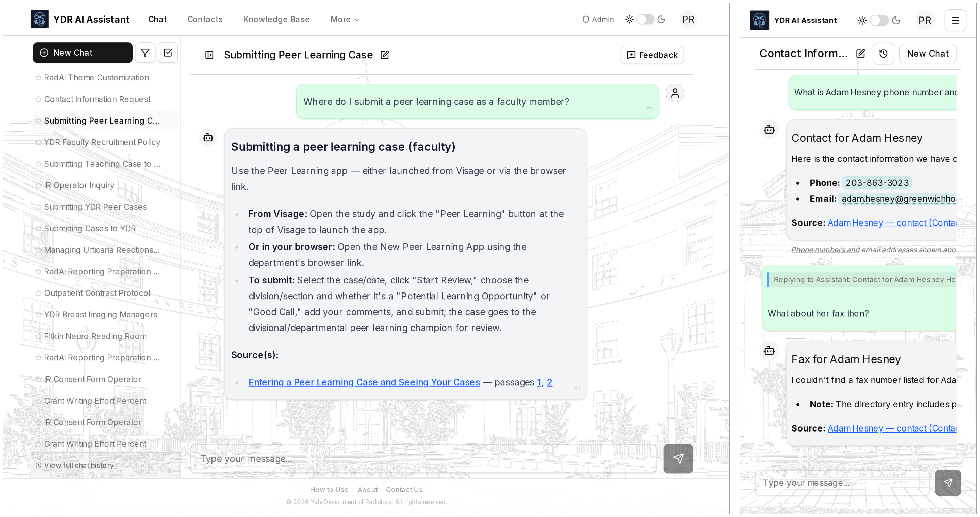Star the YDR Faculty Recruitment Policy chat

click(x=38, y=143)
